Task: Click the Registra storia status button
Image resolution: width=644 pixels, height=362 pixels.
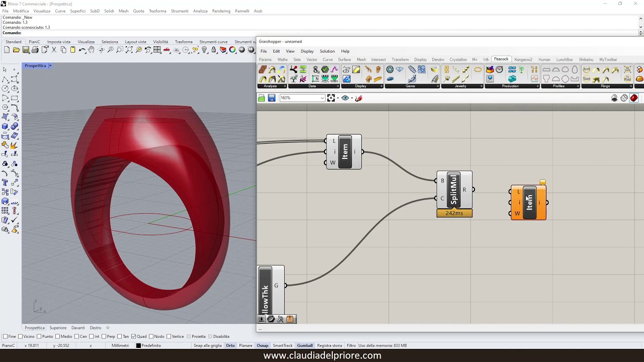Action: 330,345
